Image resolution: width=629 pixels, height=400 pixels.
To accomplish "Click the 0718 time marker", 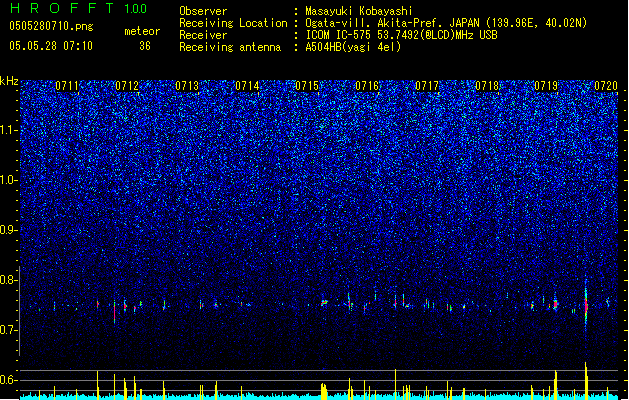I will [x=487, y=86].
